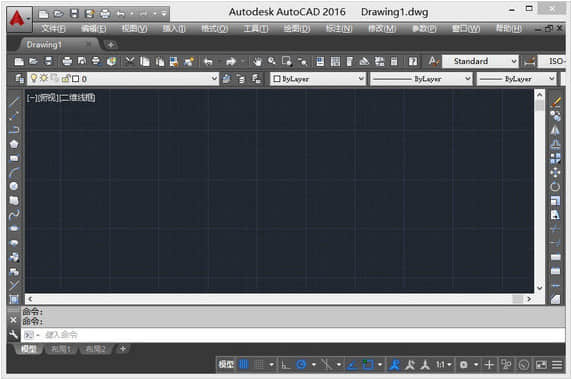Screen dimensions: 572x379
Task: Toggle polar tracking in status bar
Action: [x=301, y=364]
